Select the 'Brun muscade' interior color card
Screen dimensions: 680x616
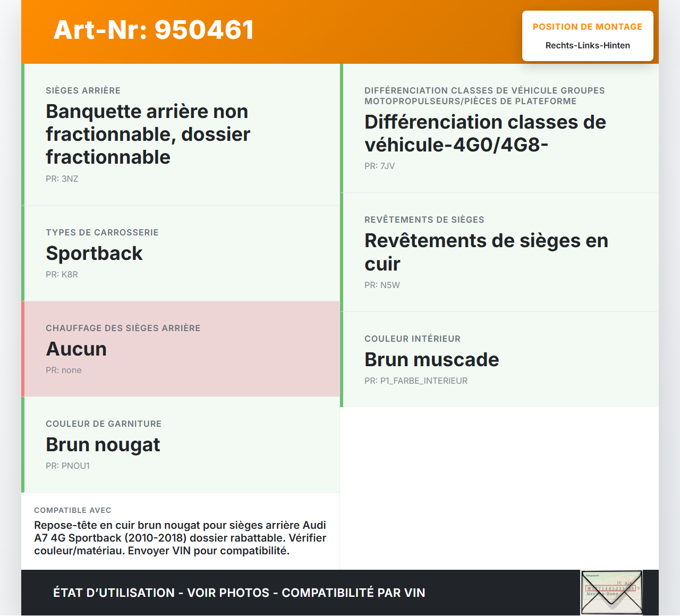point(500,359)
